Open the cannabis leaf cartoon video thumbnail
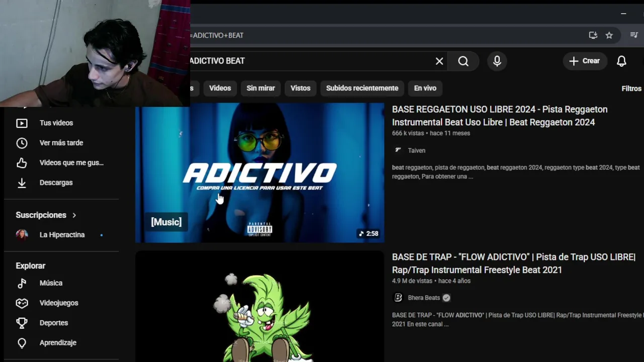 point(260,307)
